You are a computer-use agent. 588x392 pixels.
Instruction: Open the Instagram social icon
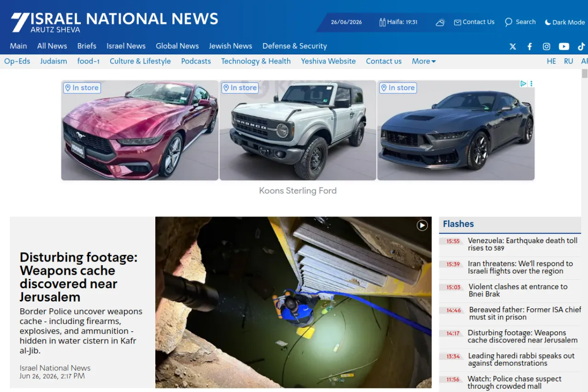(x=547, y=46)
